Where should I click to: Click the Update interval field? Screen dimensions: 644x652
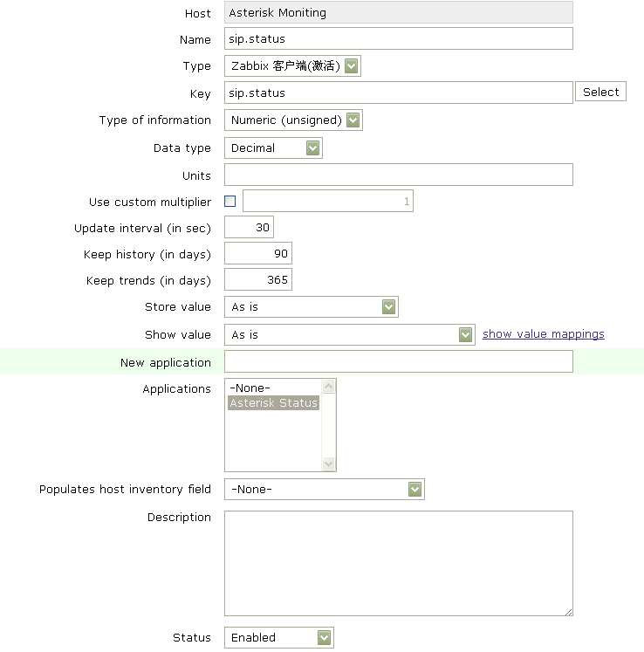pyautogui.click(x=249, y=228)
